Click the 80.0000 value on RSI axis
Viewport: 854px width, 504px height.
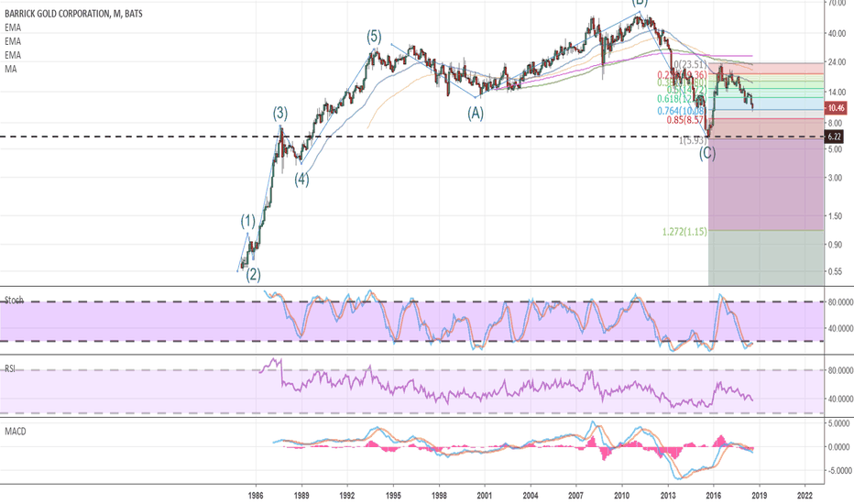pos(839,370)
